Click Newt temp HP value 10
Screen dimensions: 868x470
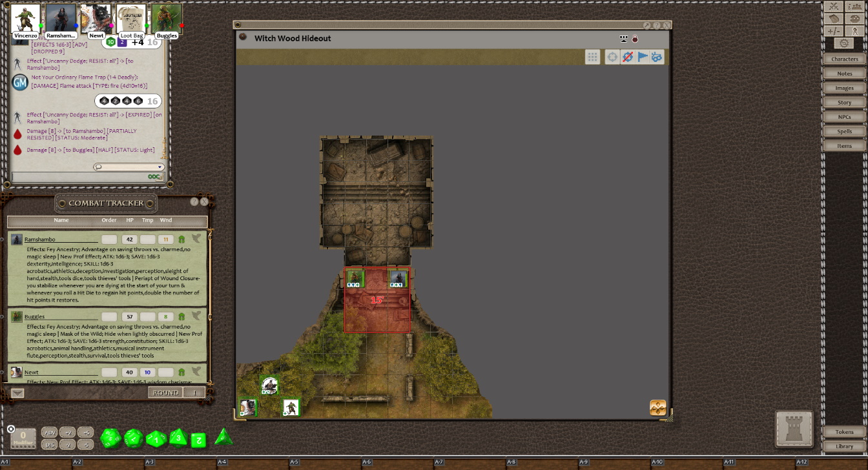(147, 372)
